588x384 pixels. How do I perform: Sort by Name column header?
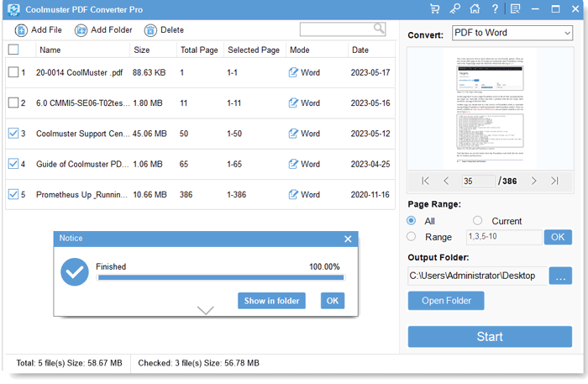[50, 50]
